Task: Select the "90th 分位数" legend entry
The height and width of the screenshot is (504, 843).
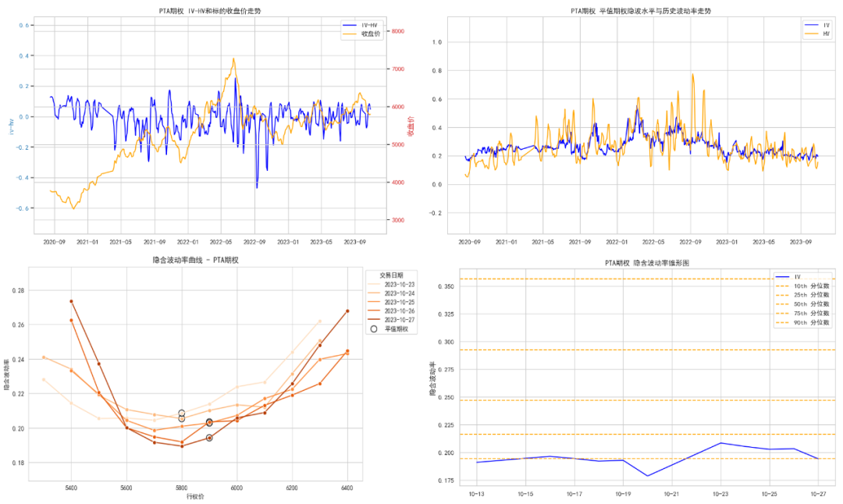Action: (802, 322)
